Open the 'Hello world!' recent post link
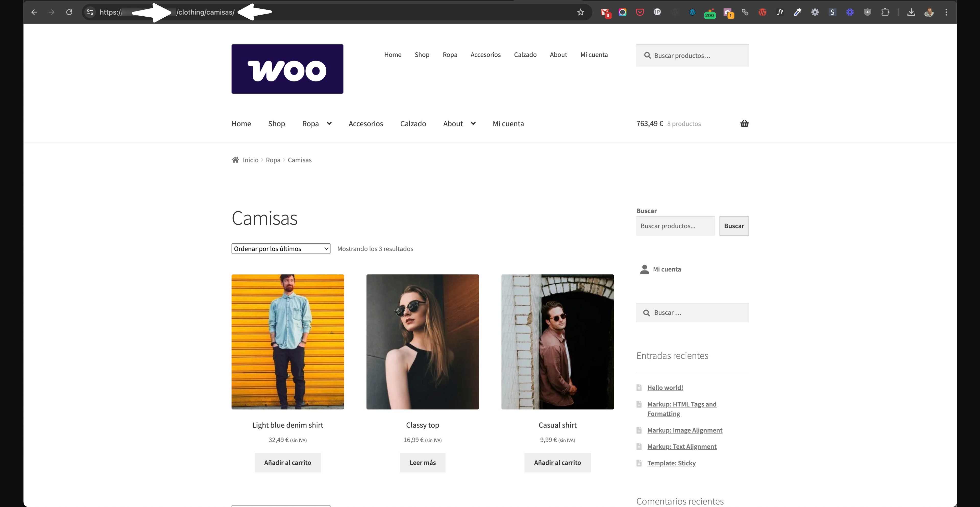 pyautogui.click(x=665, y=387)
